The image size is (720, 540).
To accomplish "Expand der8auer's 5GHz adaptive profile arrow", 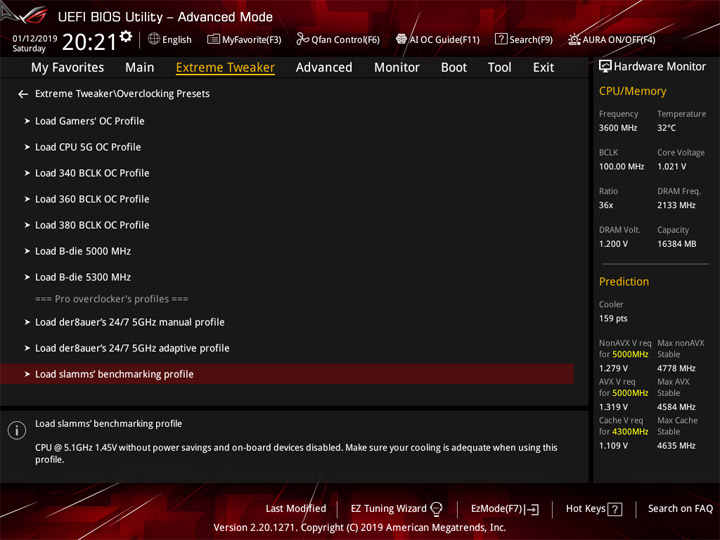I will coord(27,349).
